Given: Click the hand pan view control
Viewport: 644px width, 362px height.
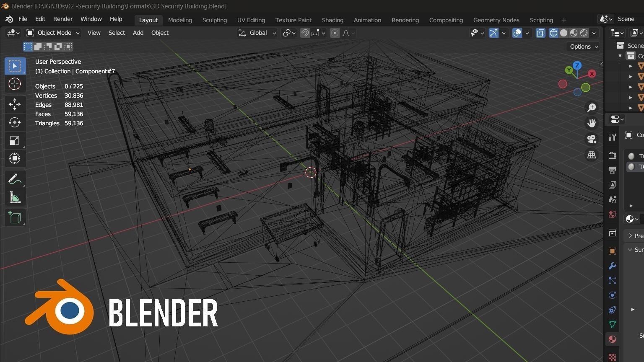Looking at the screenshot, I should click(592, 123).
